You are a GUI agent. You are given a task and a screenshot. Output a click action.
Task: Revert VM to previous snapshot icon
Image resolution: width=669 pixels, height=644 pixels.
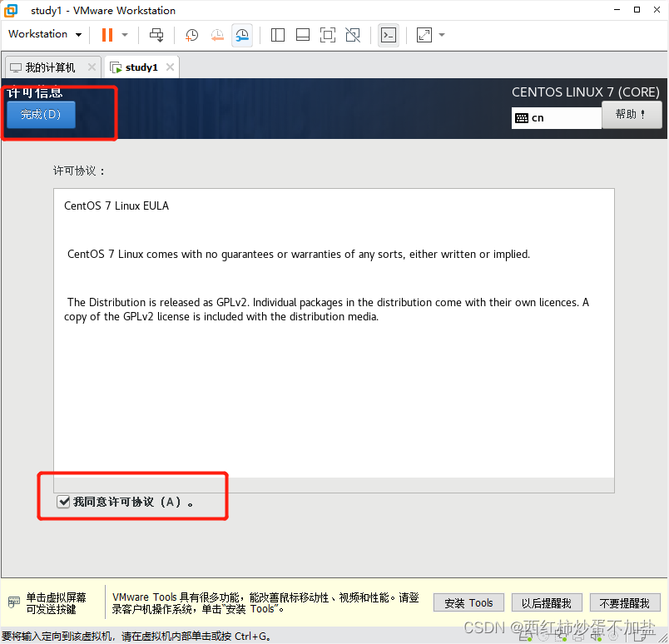[217, 35]
